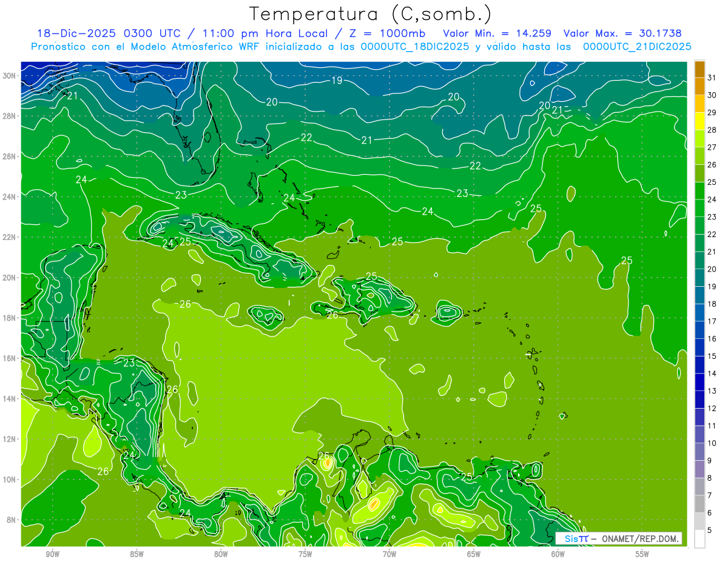Click the orange swatch between 30 and 31
Image resolution: width=728 pixels, height=562 pixels.
699,87
